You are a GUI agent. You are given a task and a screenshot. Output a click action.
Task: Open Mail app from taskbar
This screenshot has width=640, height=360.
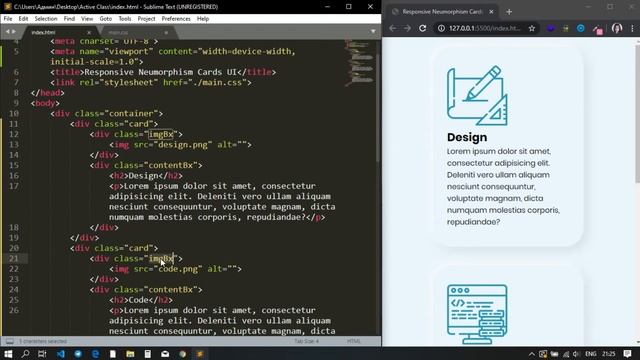(x=165, y=354)
